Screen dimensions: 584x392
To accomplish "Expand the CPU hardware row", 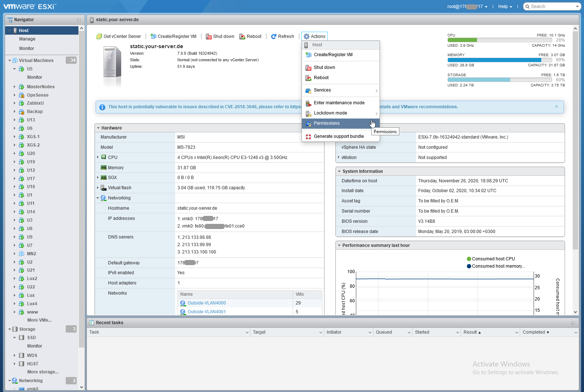I will coord(98,157).
